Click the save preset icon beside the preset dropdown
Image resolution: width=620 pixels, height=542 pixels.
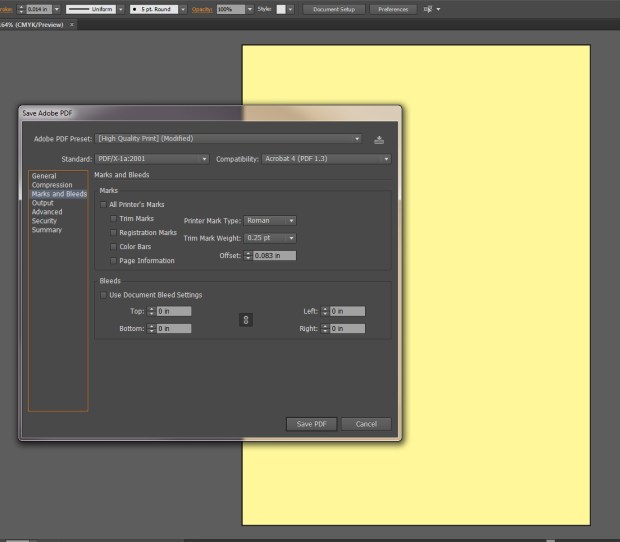click(379, 139)
